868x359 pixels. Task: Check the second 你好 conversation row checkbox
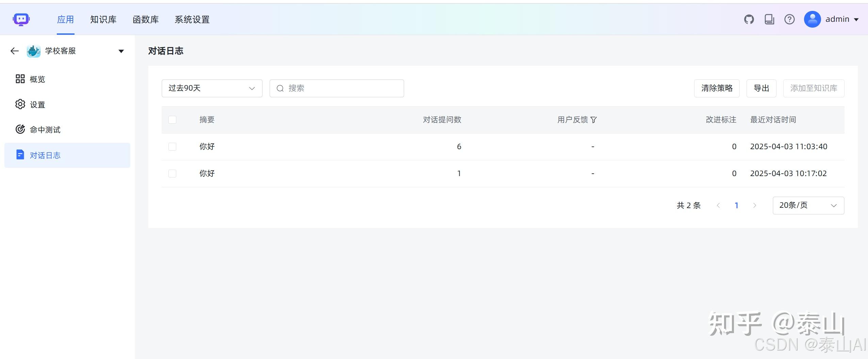[172, 173]
